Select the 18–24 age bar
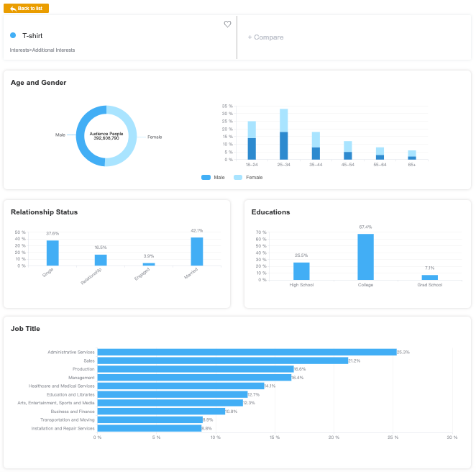Screen dimensions: 476x472 (x=252, y=140)
